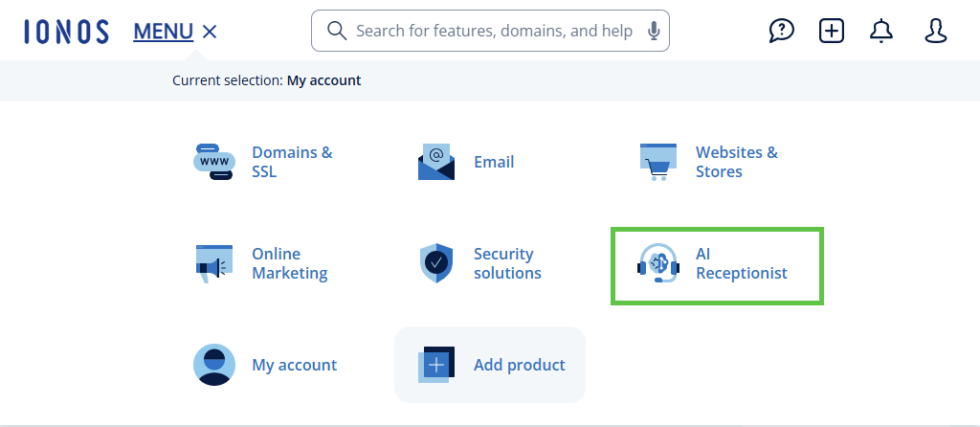Screen dimensions: 980x427
Task: Click the IONOS logo
Action: tap(66, 32)
